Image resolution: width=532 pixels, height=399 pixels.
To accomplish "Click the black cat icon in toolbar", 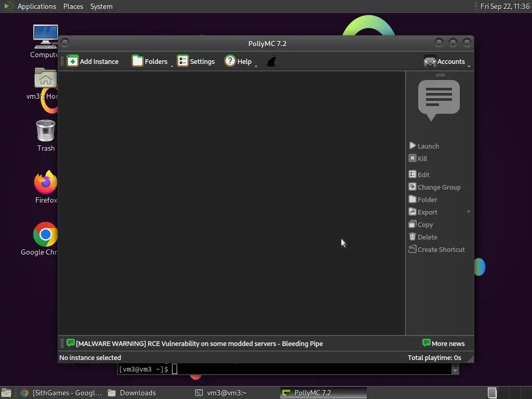I will 272,61.
